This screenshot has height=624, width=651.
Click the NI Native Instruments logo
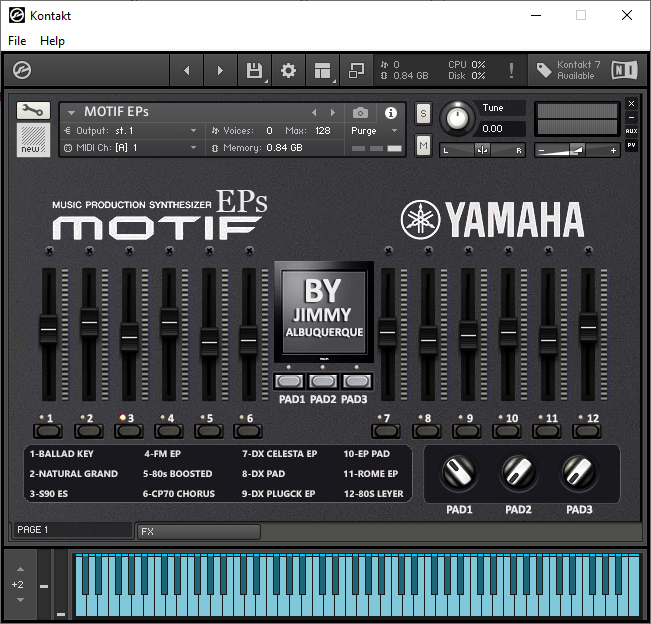tap(624, 70)
